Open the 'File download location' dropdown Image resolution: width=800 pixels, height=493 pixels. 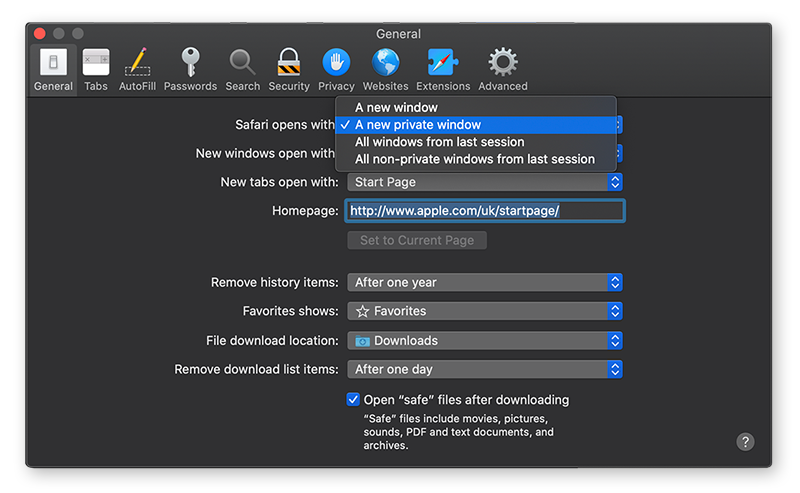(485, 340)
